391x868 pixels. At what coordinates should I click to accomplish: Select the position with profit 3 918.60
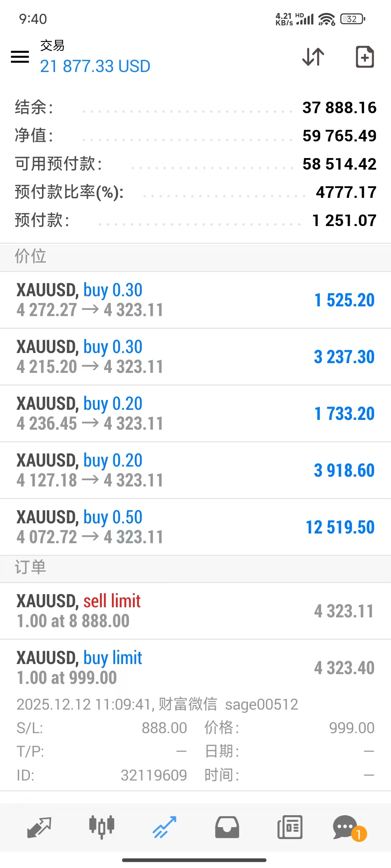(x=195, y=470)
